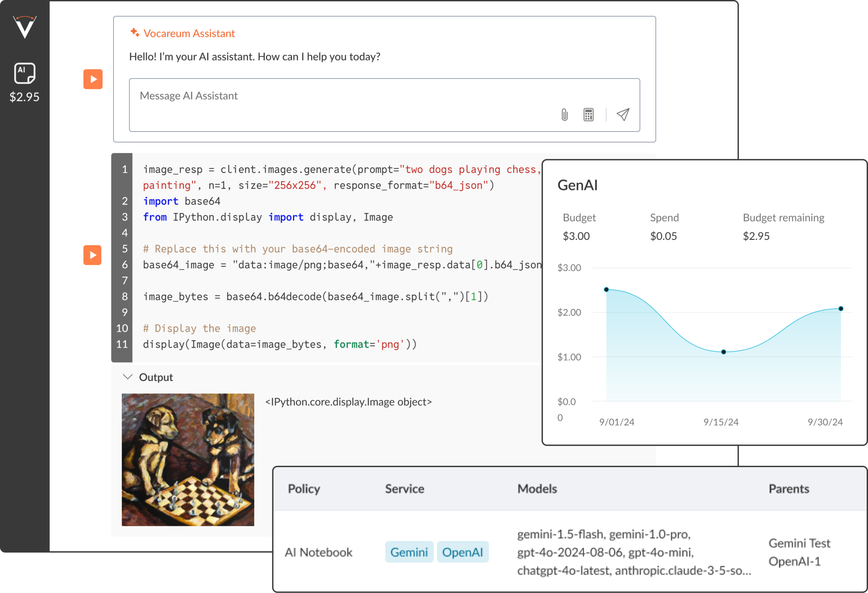Image resolution: width=868 pixels, height=593 pixels.
Task: Click the sparkle icon beside Vocareum Assistant
Action: 135,33
